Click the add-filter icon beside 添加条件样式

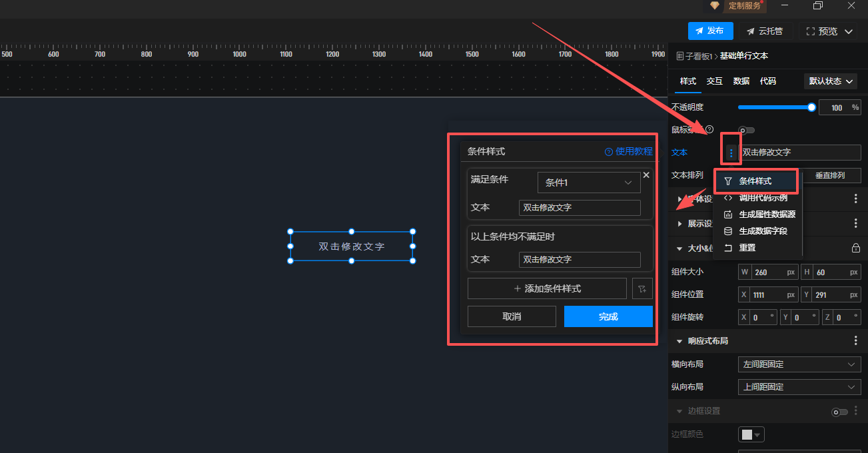click(x=642, y=288)
